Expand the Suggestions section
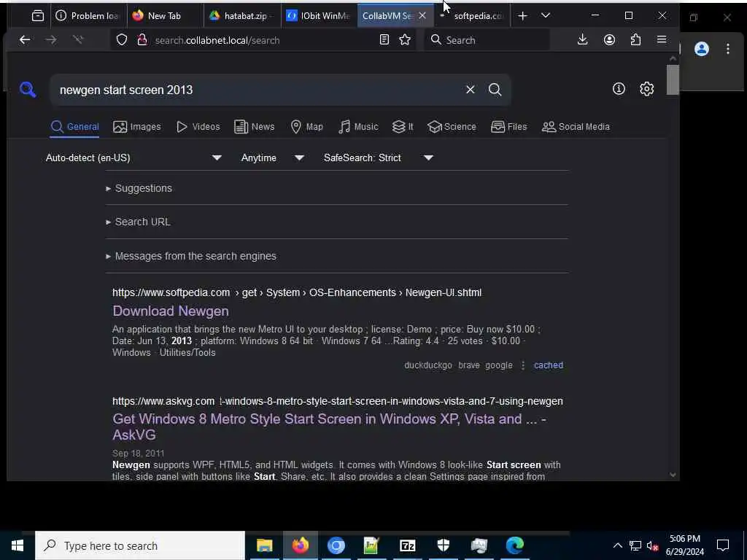Viewport: 747px width, 560px height. 139,188
